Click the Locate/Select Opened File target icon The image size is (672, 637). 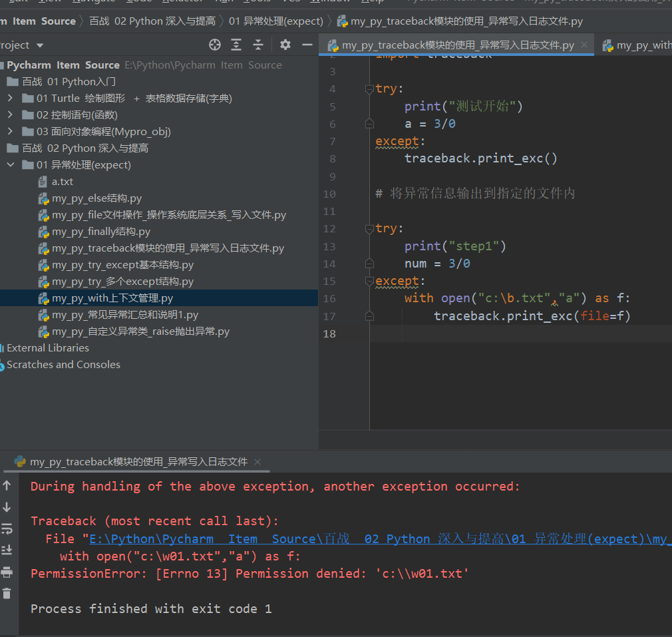coord(215,45)
